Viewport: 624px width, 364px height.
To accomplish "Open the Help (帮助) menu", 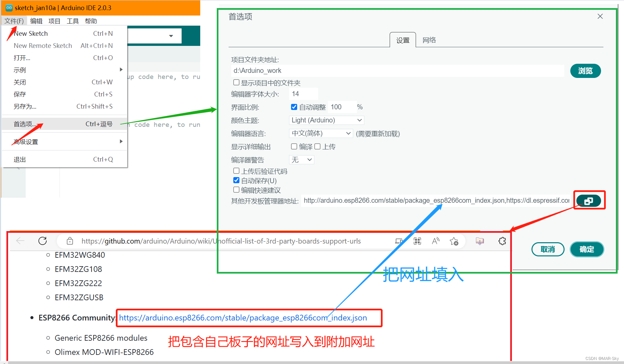I will (x=91, y=21).
